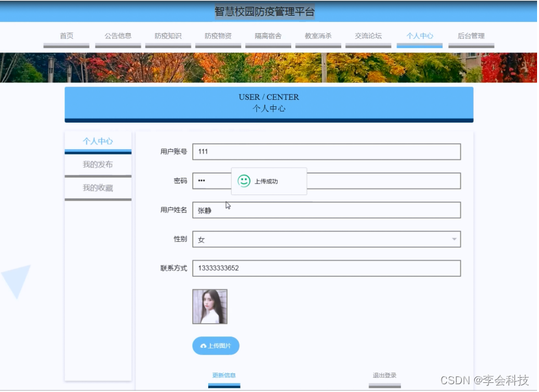Click the 智慧校园防疫管理平台 title
539x392 pixels.
click(x=265, y=12)
